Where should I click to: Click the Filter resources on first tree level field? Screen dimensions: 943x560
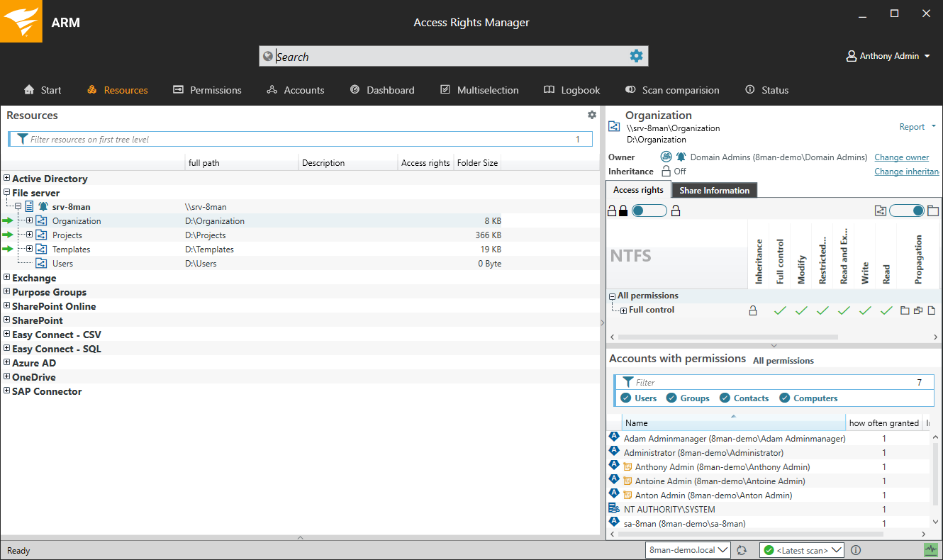pos(300,140)
